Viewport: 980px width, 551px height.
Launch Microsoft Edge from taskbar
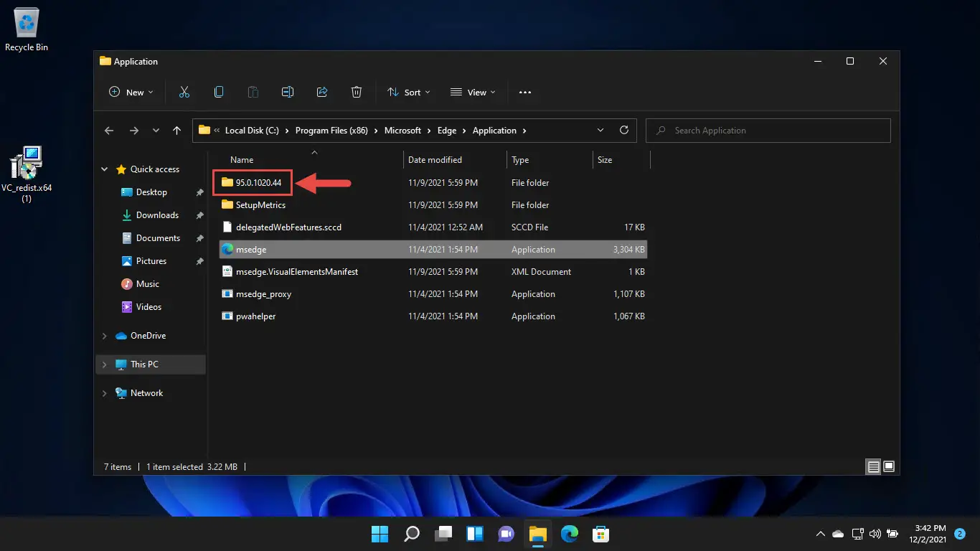pyautogui.click(x=569, y=534)
